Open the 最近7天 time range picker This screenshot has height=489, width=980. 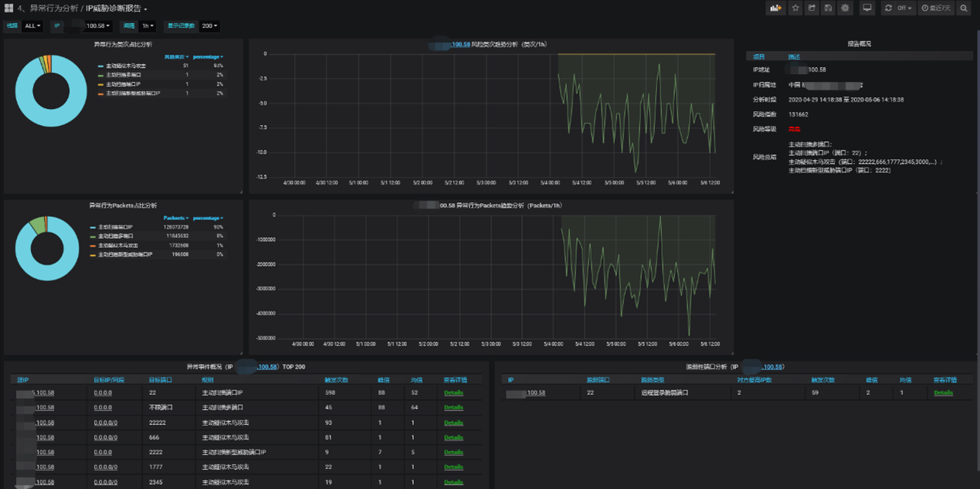click(x=936, y=8)
